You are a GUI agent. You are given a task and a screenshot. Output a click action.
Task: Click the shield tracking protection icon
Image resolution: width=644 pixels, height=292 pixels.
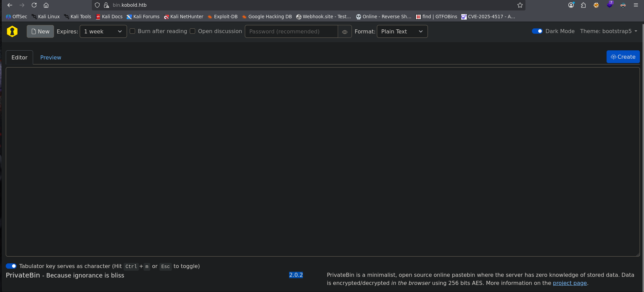tap(97, 5)
